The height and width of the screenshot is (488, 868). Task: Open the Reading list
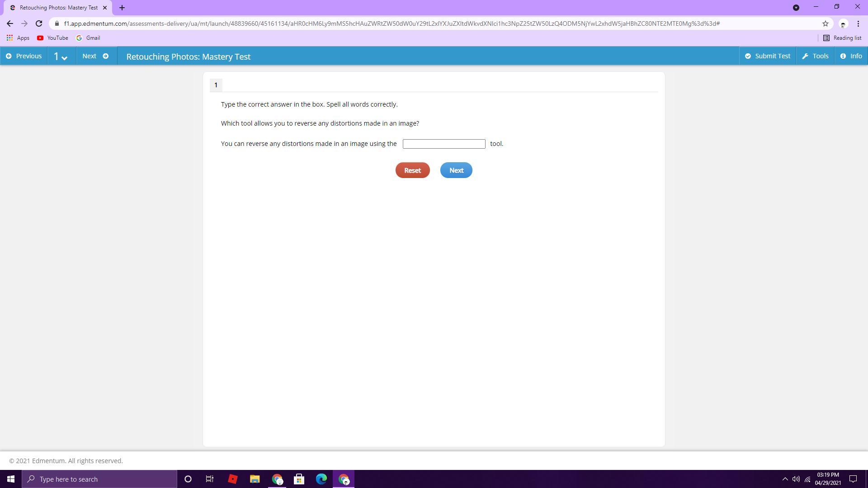pos(842,38)
